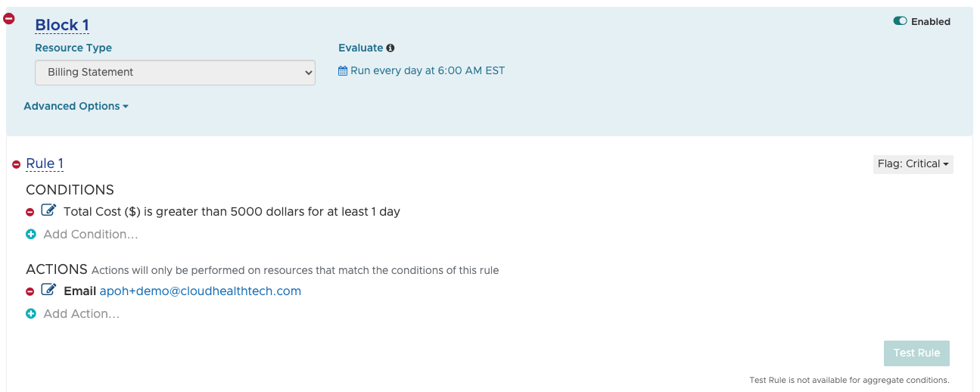Remove the Total Cost condition
The height and width of the screenshot is (392, 980).
point(30,212)
